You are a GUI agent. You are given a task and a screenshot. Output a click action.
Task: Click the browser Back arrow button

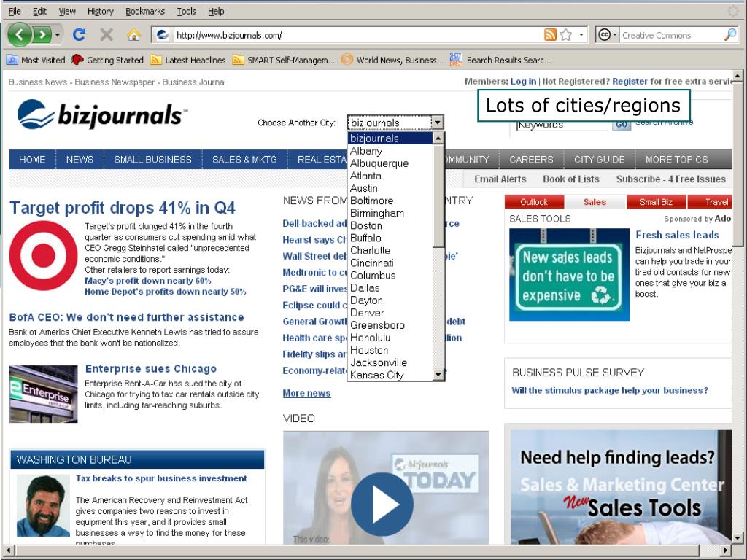coord(19,35)
